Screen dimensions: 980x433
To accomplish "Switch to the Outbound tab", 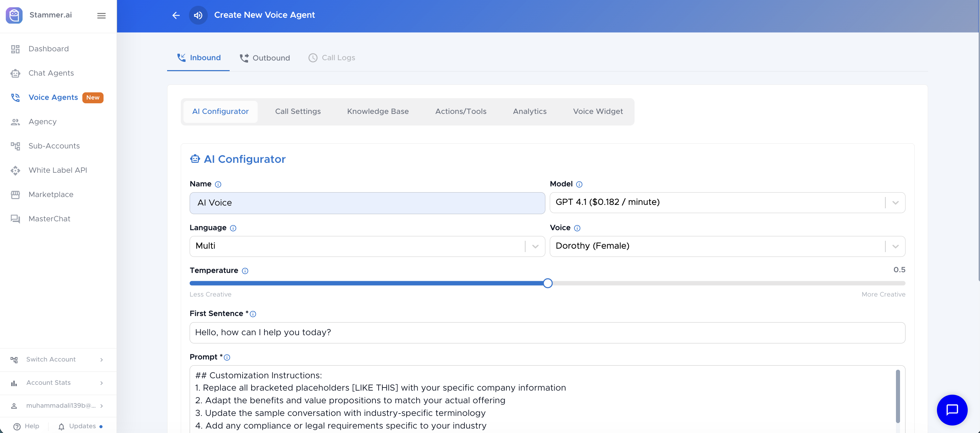I will 265,58.
